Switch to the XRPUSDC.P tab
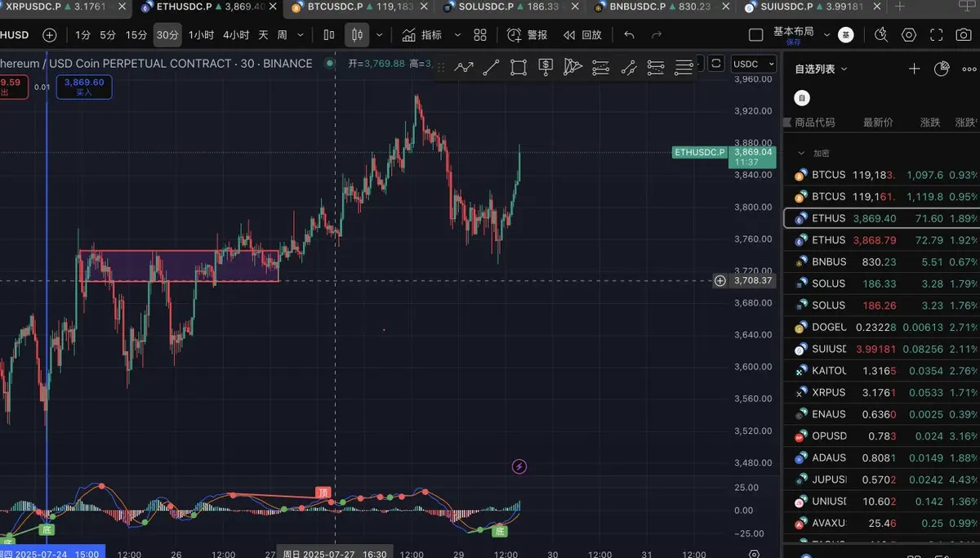The height and width of the screenshot is (558, 980). click(x=65, y=7)
